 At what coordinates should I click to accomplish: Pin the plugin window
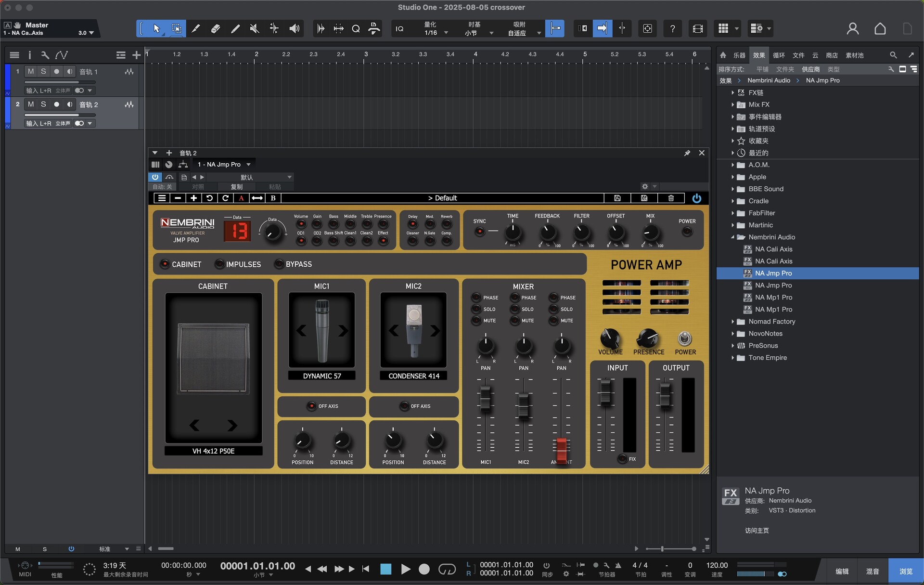[x=687, y=153]
